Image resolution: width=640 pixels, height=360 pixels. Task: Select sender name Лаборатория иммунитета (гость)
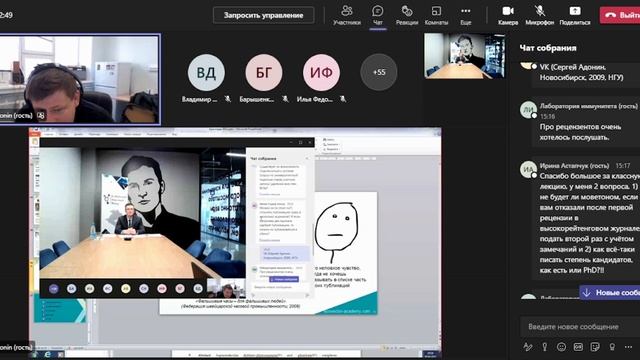589,106
